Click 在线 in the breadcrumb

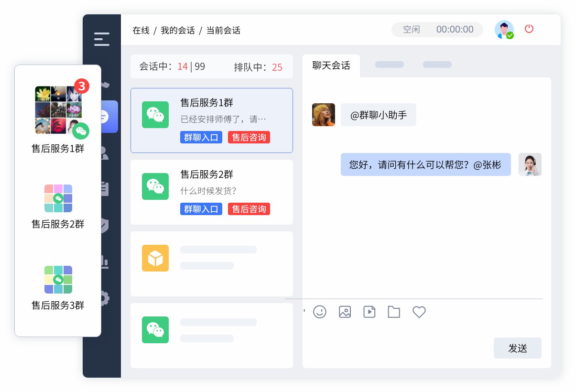pos(141,31)
